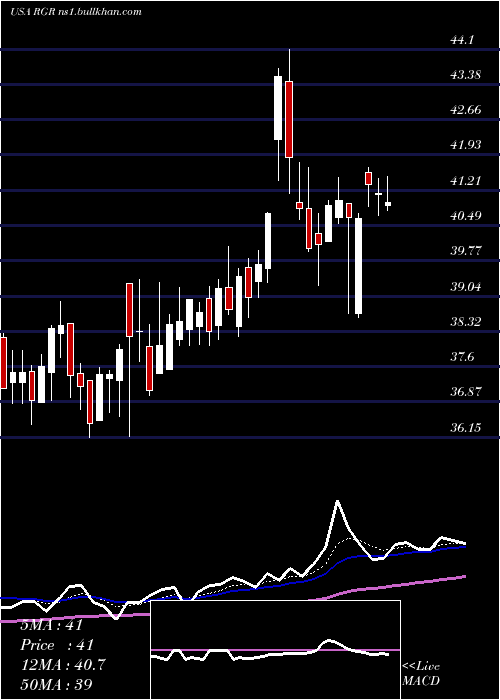Click the '12MA : 40.7' indicator text

point(63,665)
